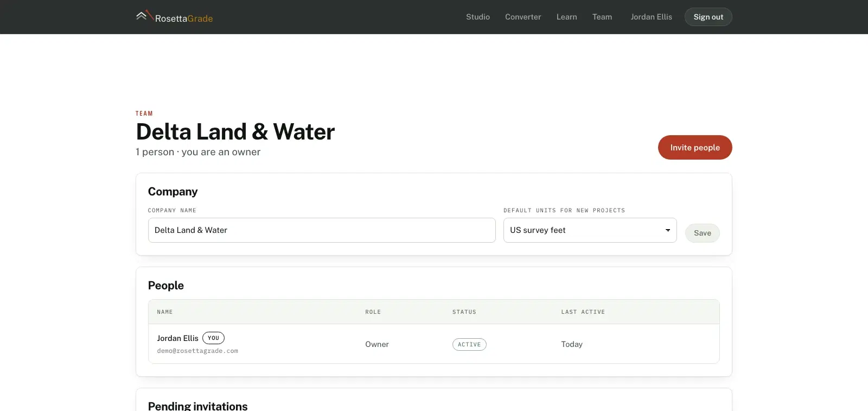This screenshot has height=411, width=868.
Task: Click the ACTIVE status badge
Action: (469, 345)
